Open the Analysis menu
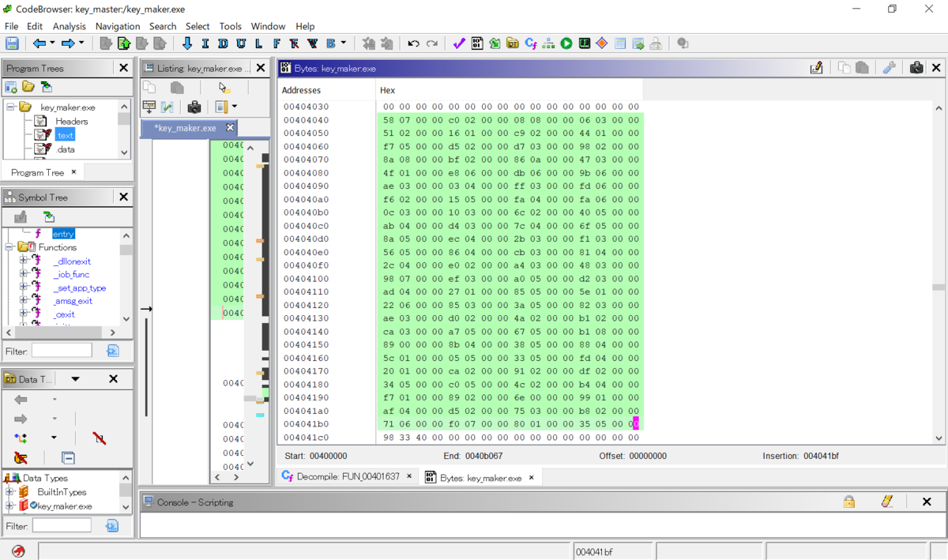948x560 pixels. point(69,26)
